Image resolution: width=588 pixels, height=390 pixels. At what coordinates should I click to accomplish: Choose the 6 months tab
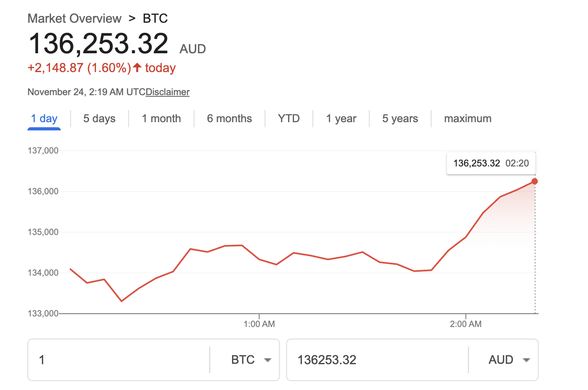click(229, 119)
